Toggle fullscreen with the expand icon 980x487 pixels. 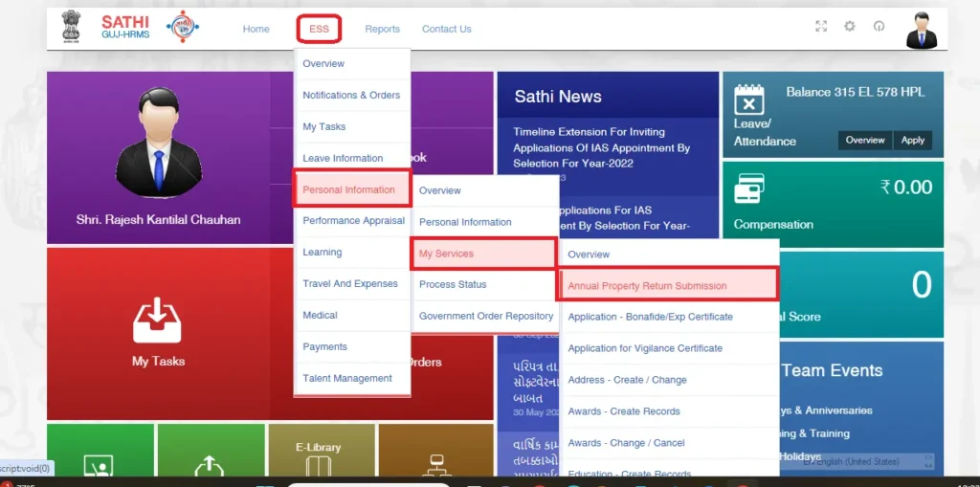pos(821,26)
